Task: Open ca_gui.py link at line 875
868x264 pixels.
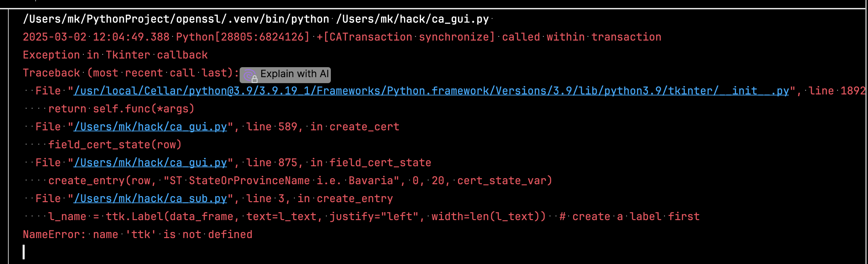Action: coord(150,163)
